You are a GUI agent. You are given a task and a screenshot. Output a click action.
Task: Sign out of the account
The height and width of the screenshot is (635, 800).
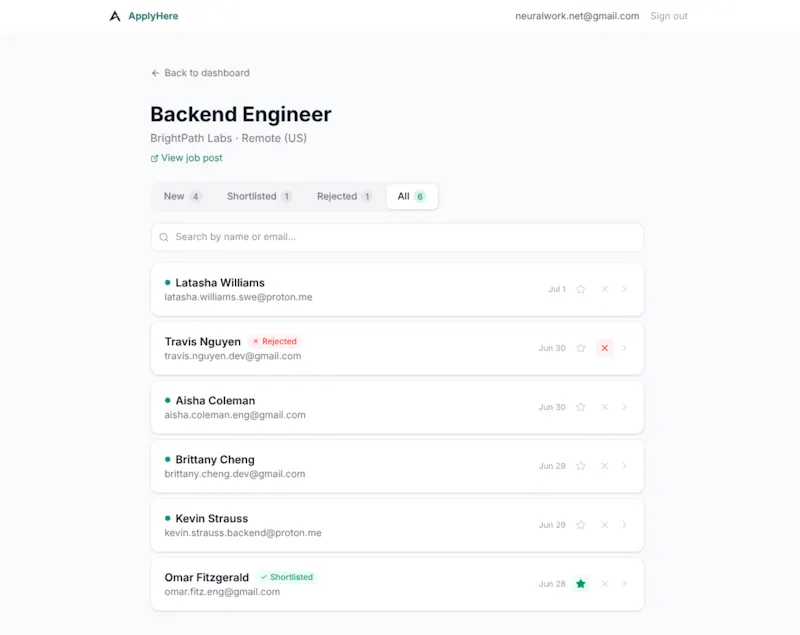point(669,16)
